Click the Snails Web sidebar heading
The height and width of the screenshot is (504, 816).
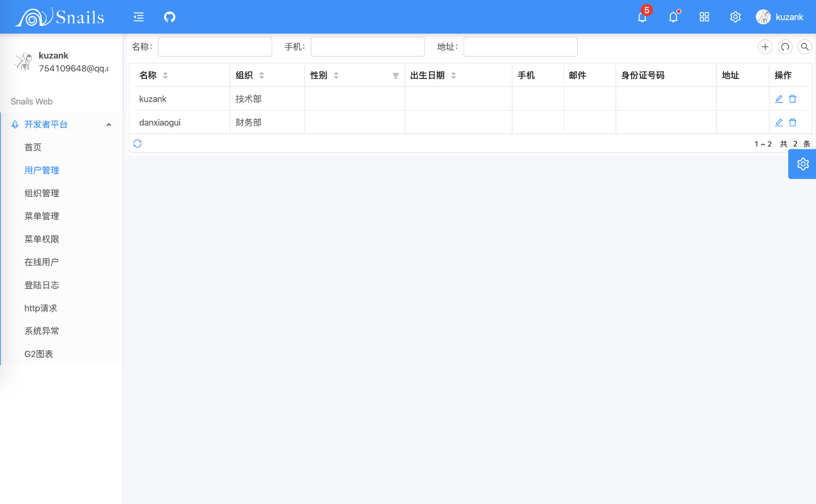coord(32,101)
